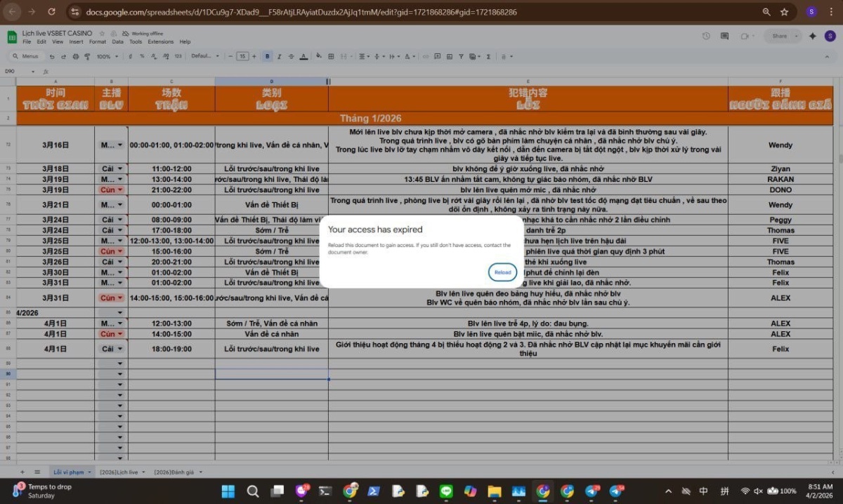Click the print icon in toolbar
843x504 pixels.
[x=74, y=56]
